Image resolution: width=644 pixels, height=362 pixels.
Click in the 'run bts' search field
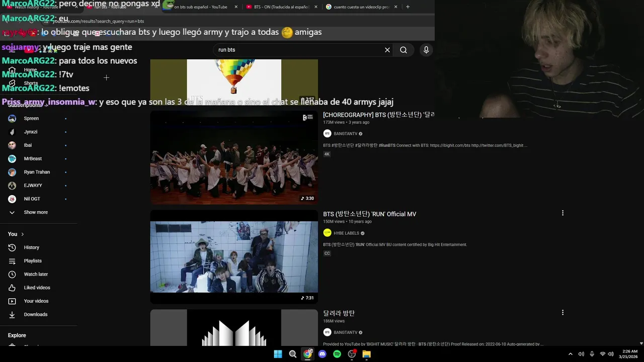coord(299,50)
